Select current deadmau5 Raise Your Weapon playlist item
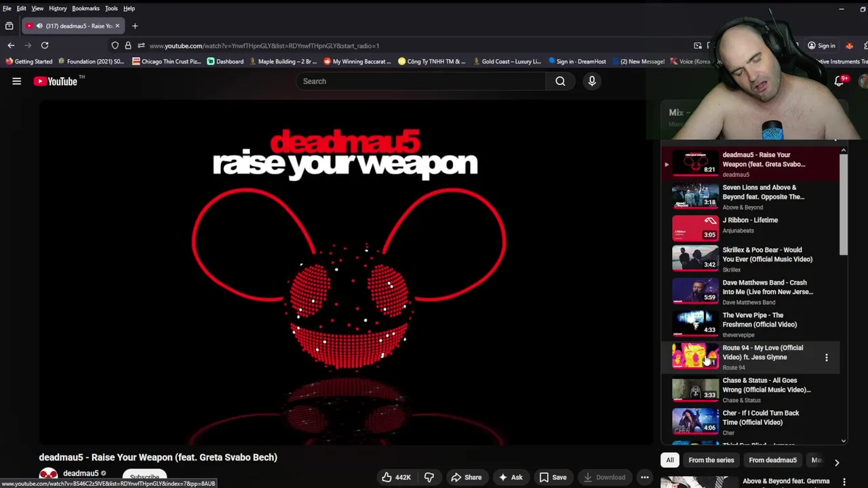Image resolution: width=868 pixels, height=488 pixels. pos(751,164)
